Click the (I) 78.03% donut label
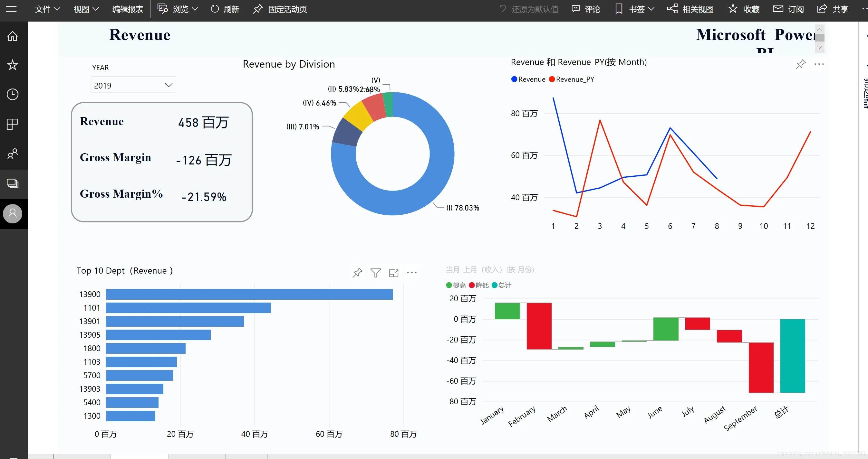 pyautogui.click(x=463, y=208)
